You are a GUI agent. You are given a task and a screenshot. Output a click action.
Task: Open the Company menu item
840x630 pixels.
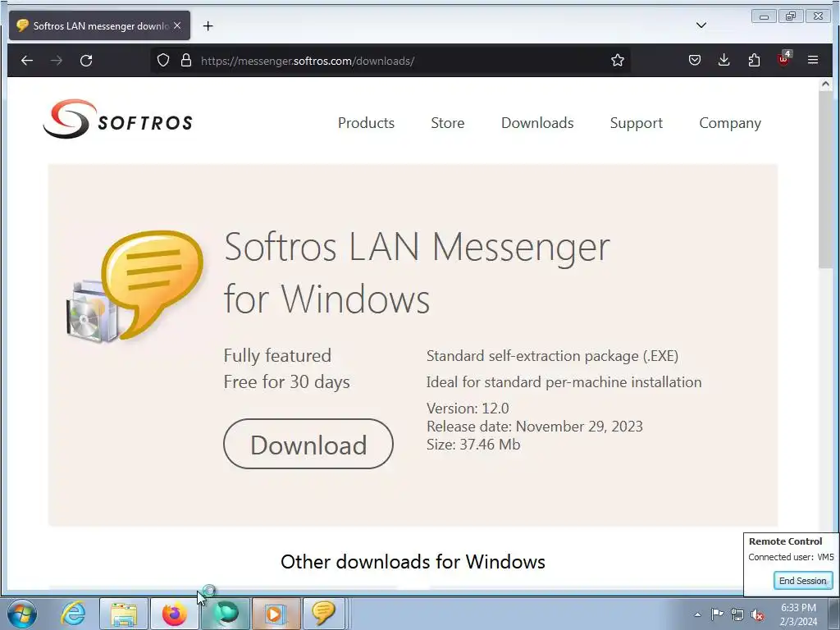click(729, 123)
